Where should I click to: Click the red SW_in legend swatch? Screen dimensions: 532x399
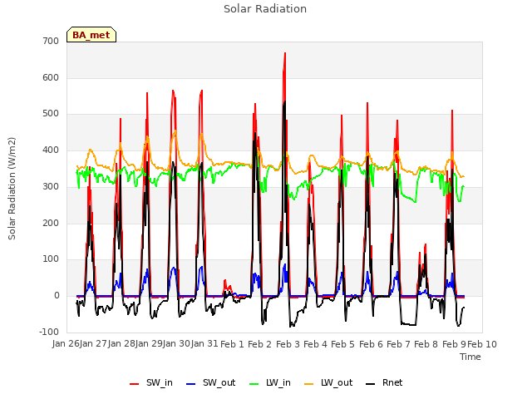tap(135, 384)
